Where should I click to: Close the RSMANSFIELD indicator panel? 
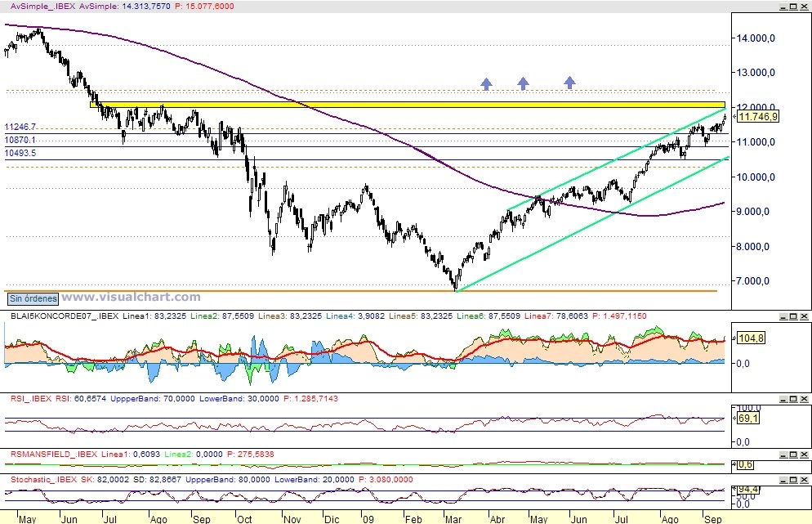pyautogui.click(x=804, y=455)
